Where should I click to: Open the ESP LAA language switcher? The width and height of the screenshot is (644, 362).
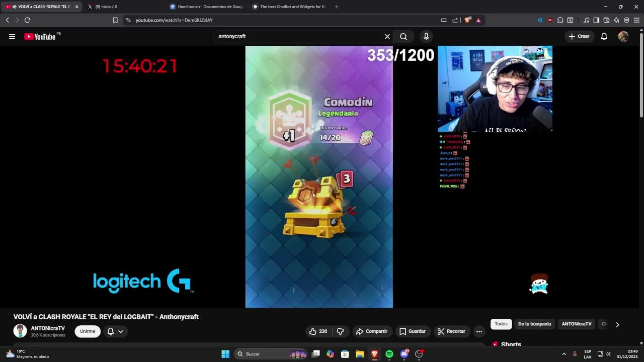point(588,354)
